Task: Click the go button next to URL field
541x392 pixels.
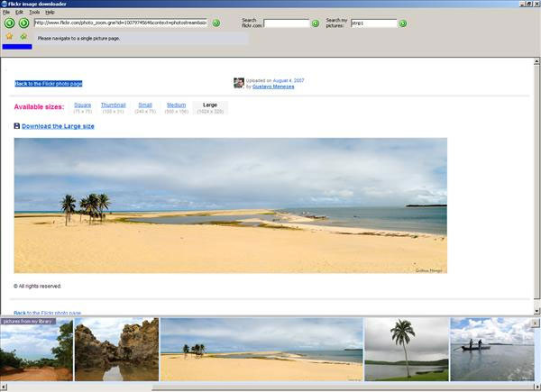Action: (x=216, y=23)
